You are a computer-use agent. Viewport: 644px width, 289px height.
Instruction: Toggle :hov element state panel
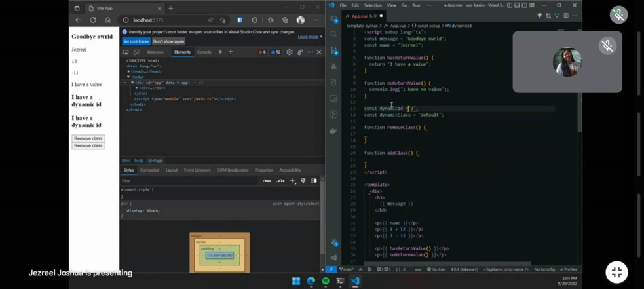267,180
